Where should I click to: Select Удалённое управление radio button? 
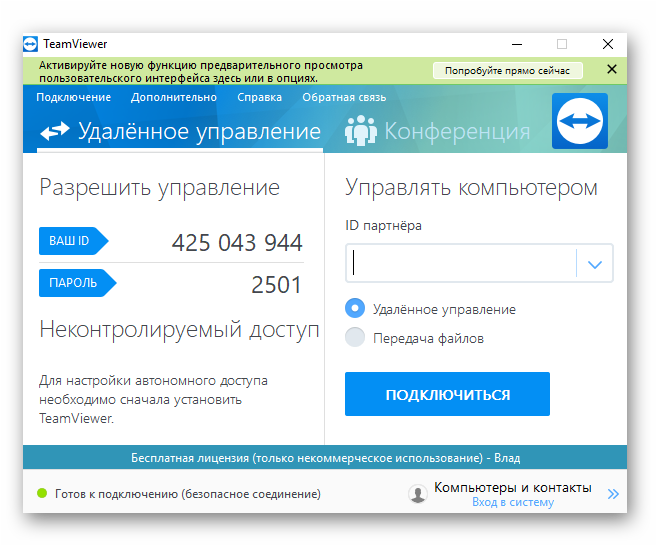pyautogui.click(x=354, y=309)
